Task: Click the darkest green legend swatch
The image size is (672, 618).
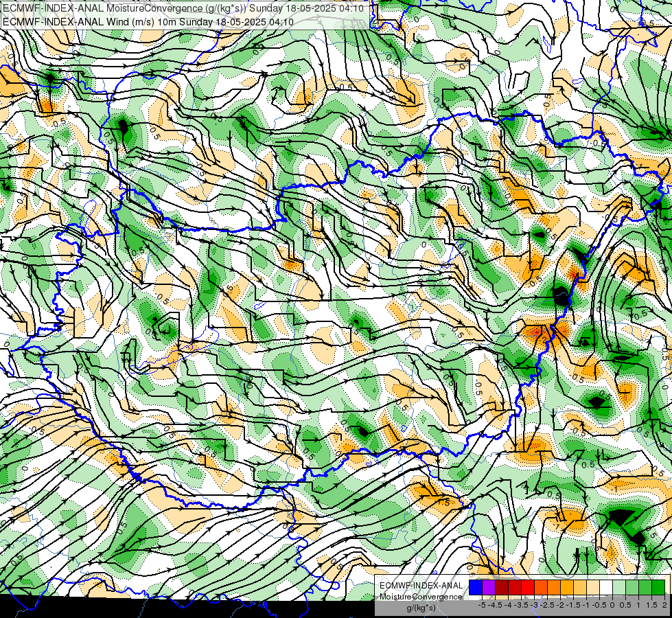Action: pyautogui.click(x=658, y=588)
